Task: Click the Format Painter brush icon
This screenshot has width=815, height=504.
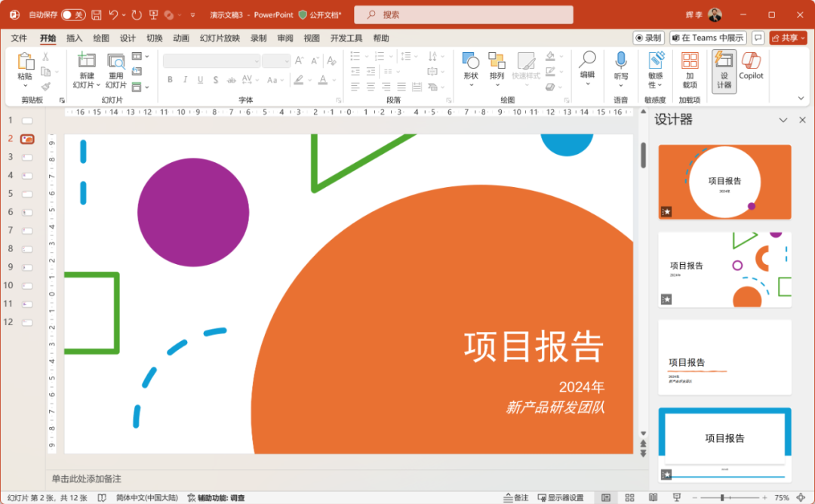Action: point(46,86)
